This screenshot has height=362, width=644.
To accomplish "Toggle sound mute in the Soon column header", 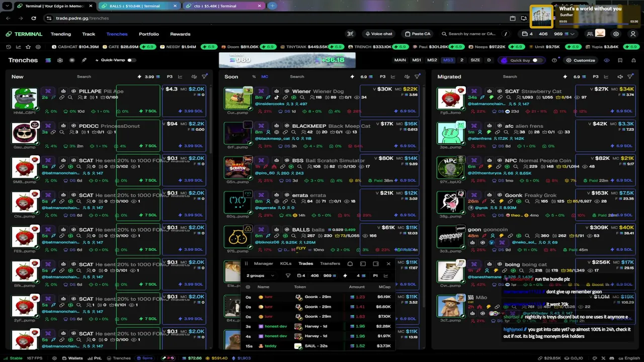I will click(407, 77).
